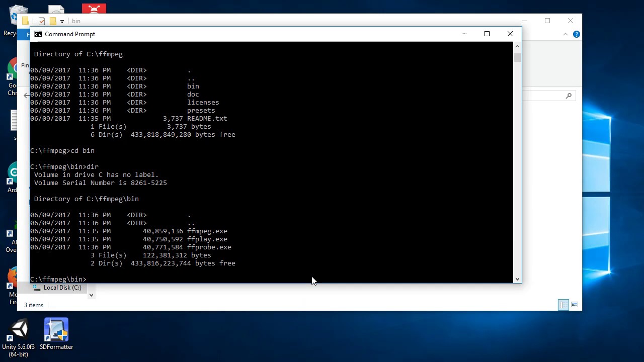Screen dimensions: 644x362
Task: Click the 'ffplay.exe' entry in listing
Action: [207, 239]
